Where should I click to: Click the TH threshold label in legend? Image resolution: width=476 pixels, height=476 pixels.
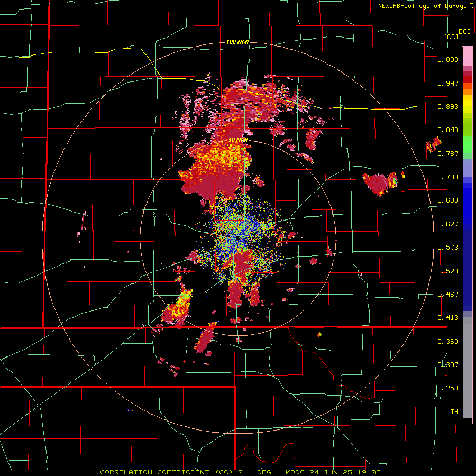(454, 412)
